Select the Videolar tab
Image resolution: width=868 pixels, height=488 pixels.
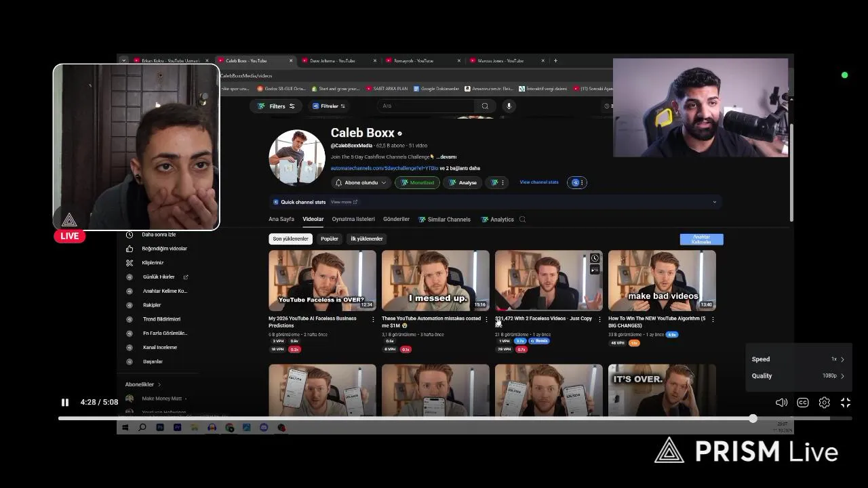(x=313, y=220)
